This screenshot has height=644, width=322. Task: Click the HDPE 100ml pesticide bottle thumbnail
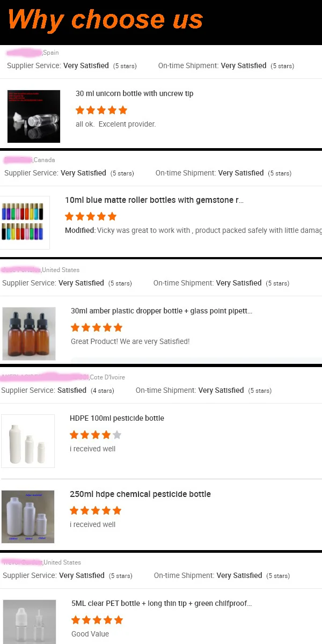pos(28,441)
